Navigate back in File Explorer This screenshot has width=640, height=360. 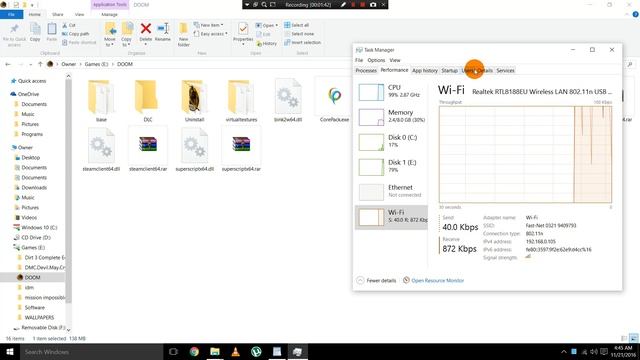pyautogui.click(x=8, y=64)
